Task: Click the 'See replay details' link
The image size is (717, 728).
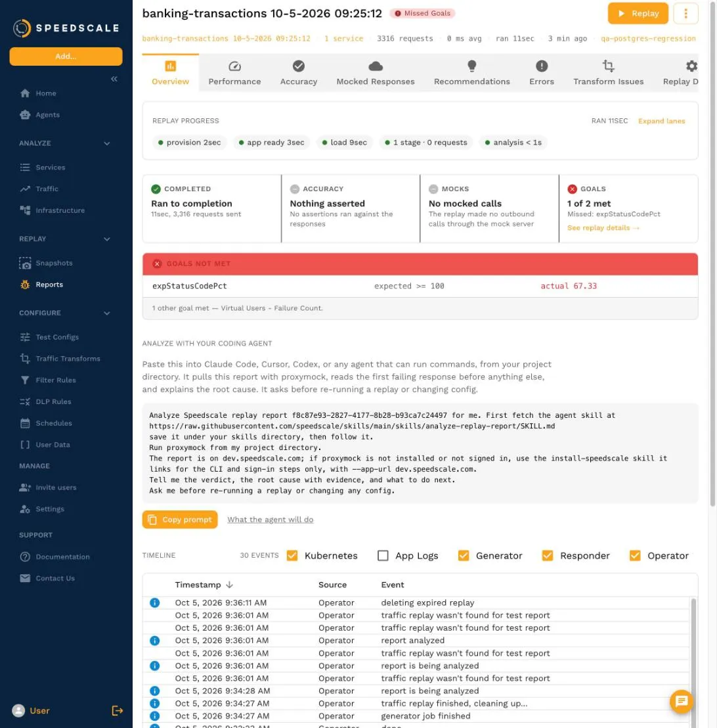Action: (x=603, y=228)
